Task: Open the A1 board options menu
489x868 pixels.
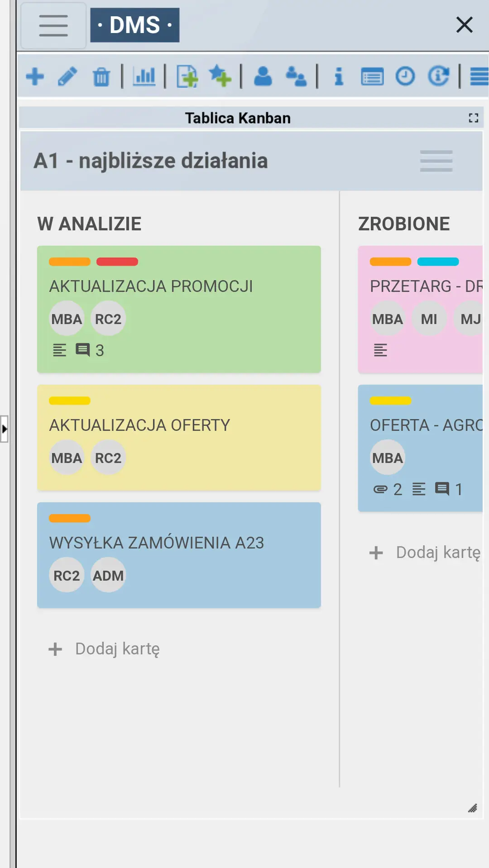Action: click(436, 161)
